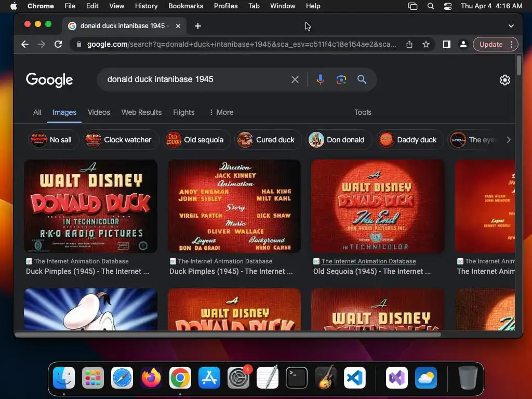Image resolution: width=532 pixels, height=399 pixels.
Task: Open the Profiles menu
Action: [225, 6]
